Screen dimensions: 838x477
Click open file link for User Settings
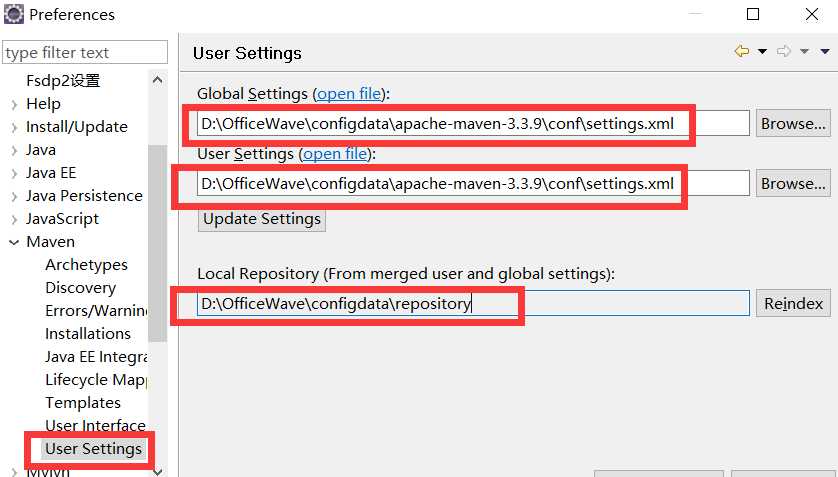point(335,154)
